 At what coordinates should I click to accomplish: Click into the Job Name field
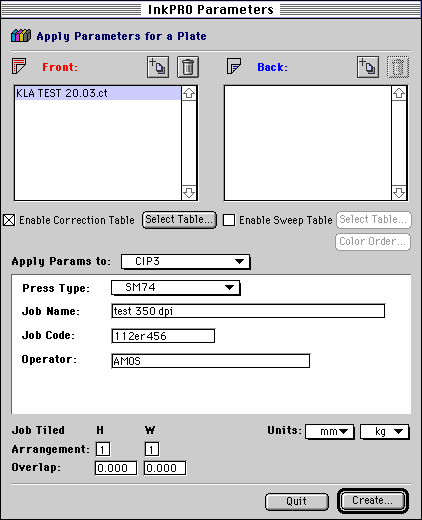pyautogui.click(x=248, y=311)
